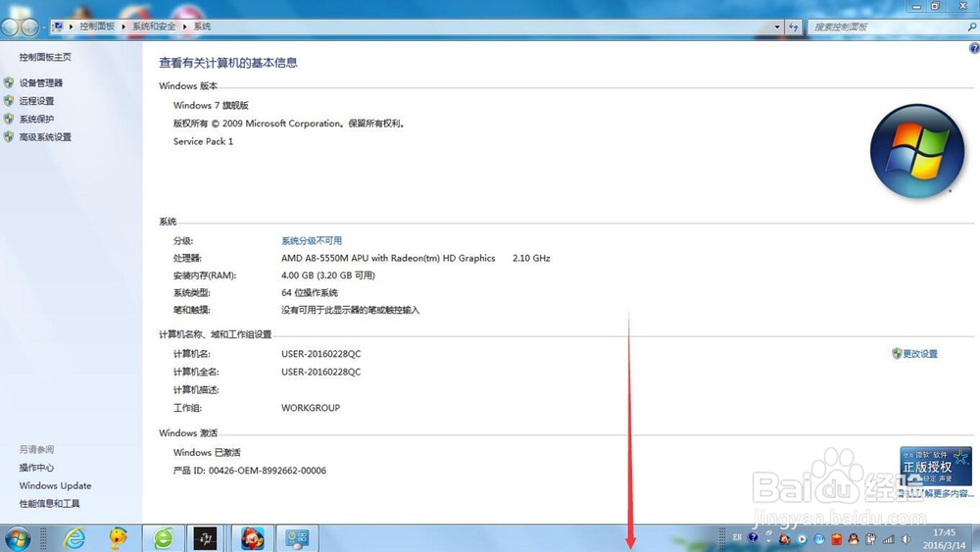This screenshot has height=552, width=980.
Task: Open the Windows Start menu
Action: 18,538
